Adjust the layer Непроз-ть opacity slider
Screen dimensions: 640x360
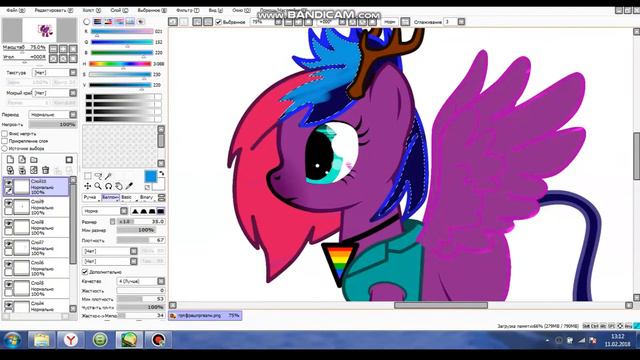tap(52, 124)
